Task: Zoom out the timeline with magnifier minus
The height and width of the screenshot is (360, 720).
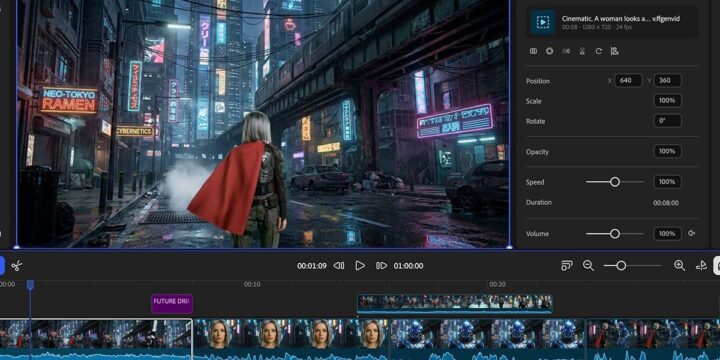Action: coord(588,265)
